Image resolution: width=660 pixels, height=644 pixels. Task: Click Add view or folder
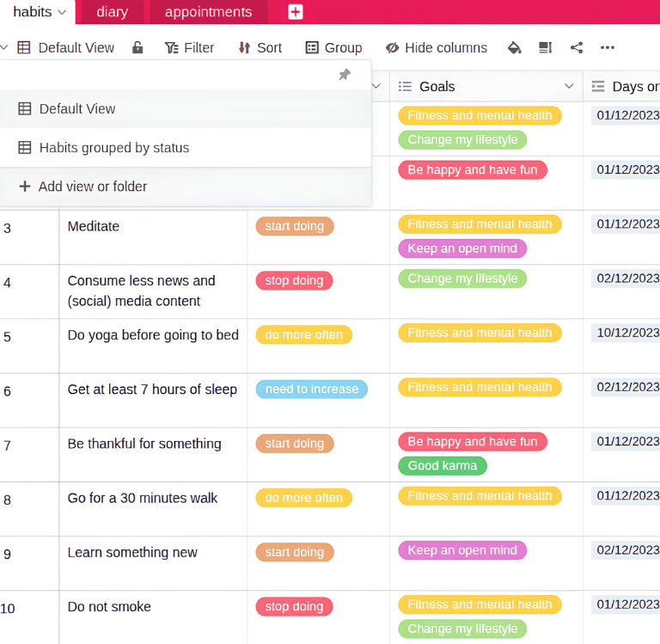click(186, 187)
